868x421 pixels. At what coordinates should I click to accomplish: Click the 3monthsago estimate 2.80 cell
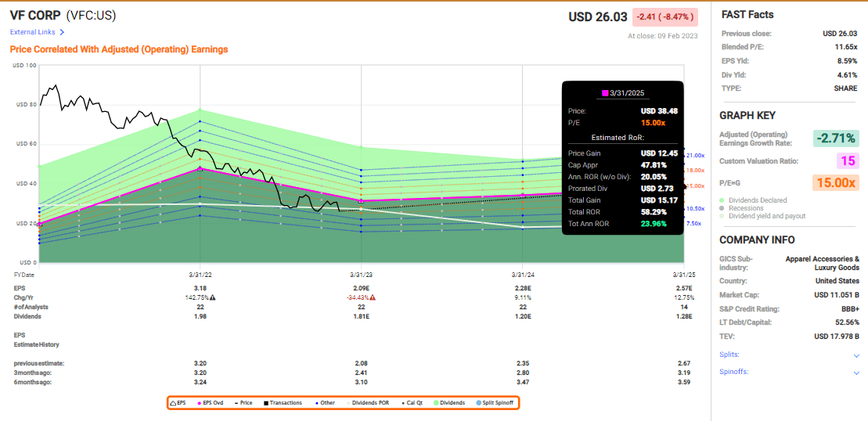tap(523, 372)
